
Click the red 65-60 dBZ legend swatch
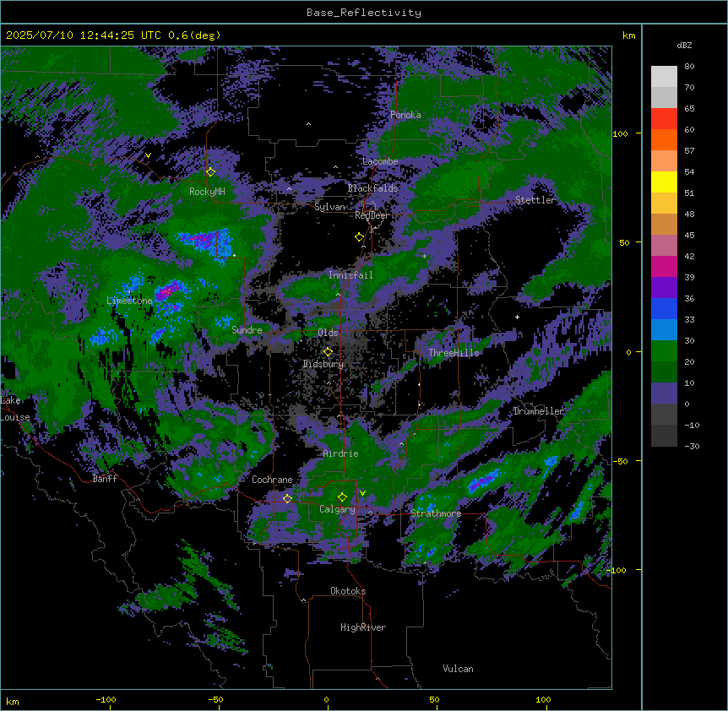tap(664, 119)
